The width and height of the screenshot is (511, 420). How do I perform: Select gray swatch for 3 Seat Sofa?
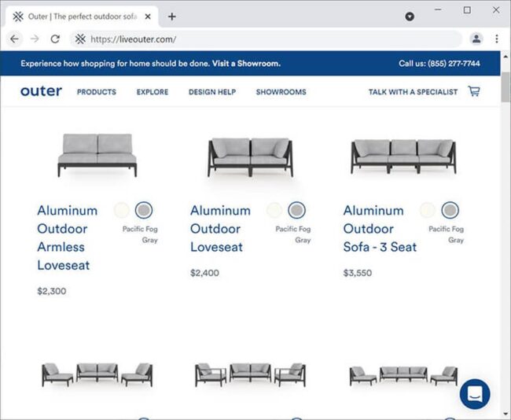pyautogui.click(x=450, y=210)
